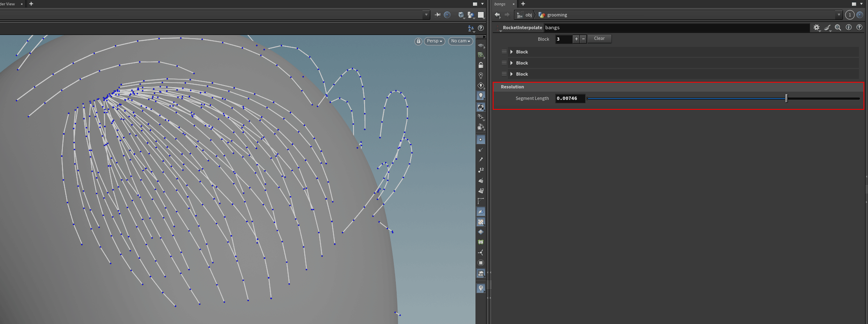This screenshot has width=868, height=324.
Task: Click the circled 1 link group button
Action: pyautogui.click(x=850, y=15)
